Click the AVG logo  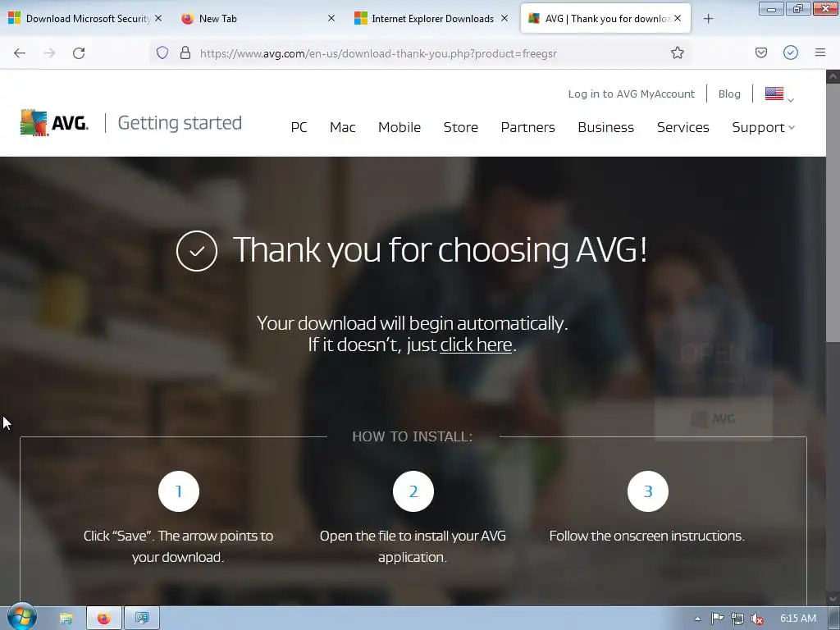(54, 123)
